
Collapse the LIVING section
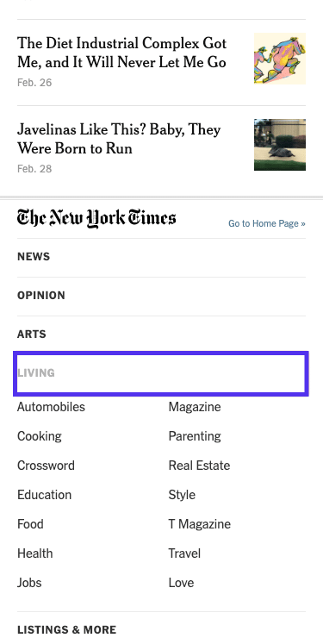[161, 373]
